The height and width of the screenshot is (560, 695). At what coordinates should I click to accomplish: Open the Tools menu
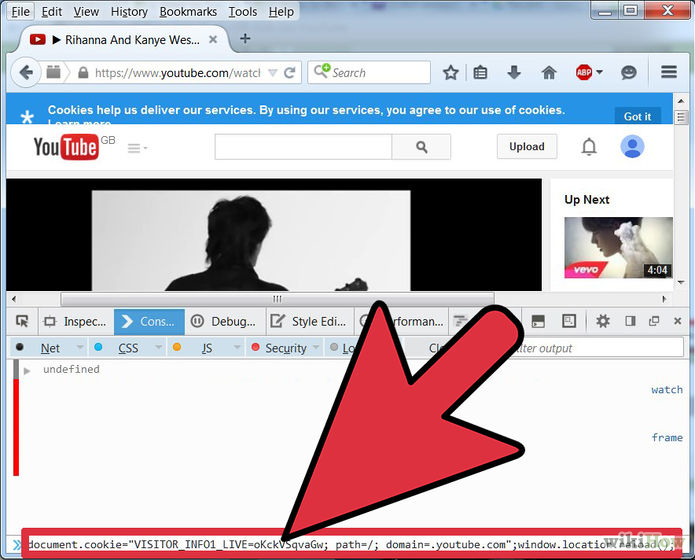242,12
